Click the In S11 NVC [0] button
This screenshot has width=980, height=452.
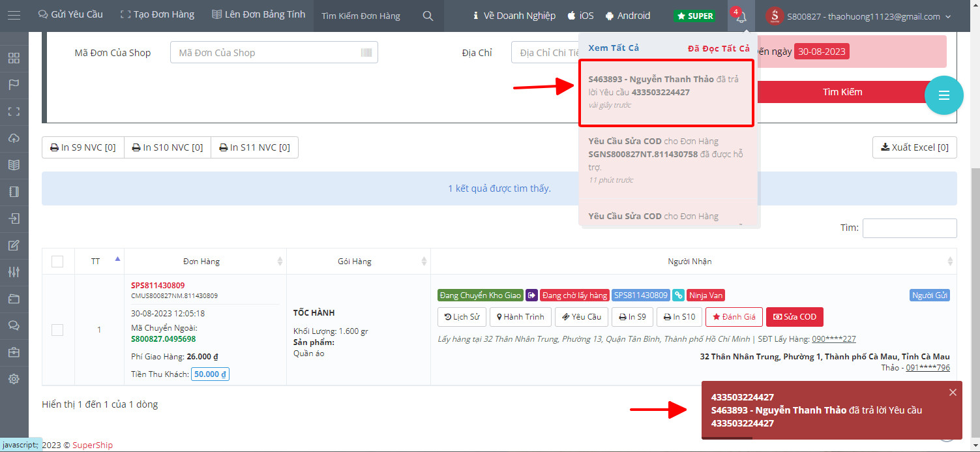coord(255,147)
